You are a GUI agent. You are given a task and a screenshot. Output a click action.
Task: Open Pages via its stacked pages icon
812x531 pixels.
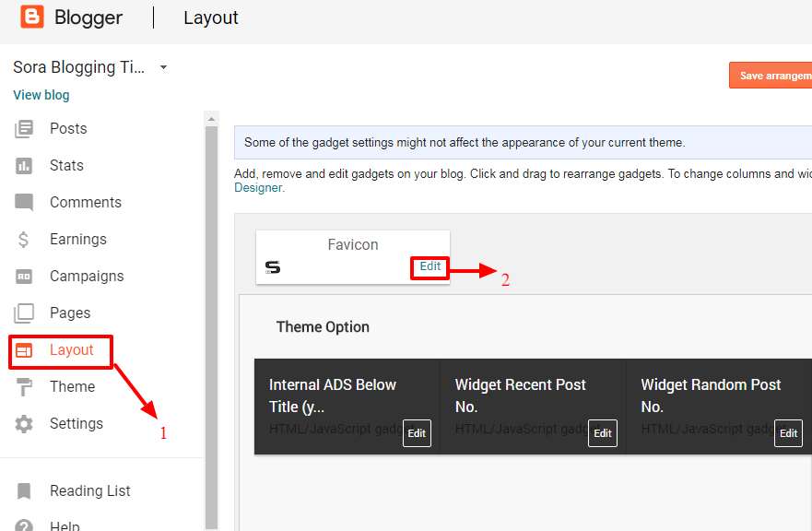[x=24, y=313]
